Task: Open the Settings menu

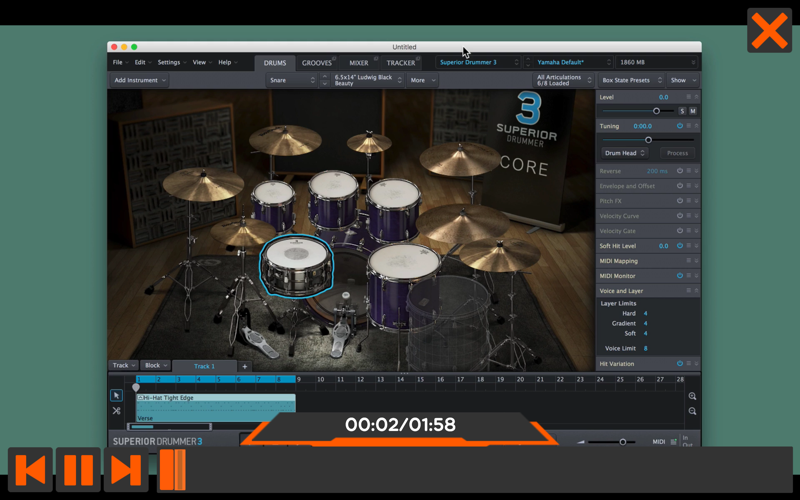Action: [x=172, y=62]
